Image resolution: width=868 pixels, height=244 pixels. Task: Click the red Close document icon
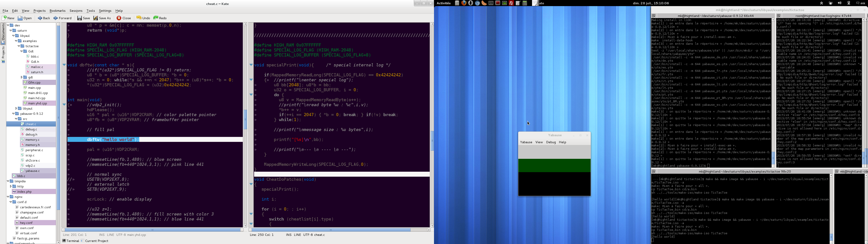[x=119, y=18]
